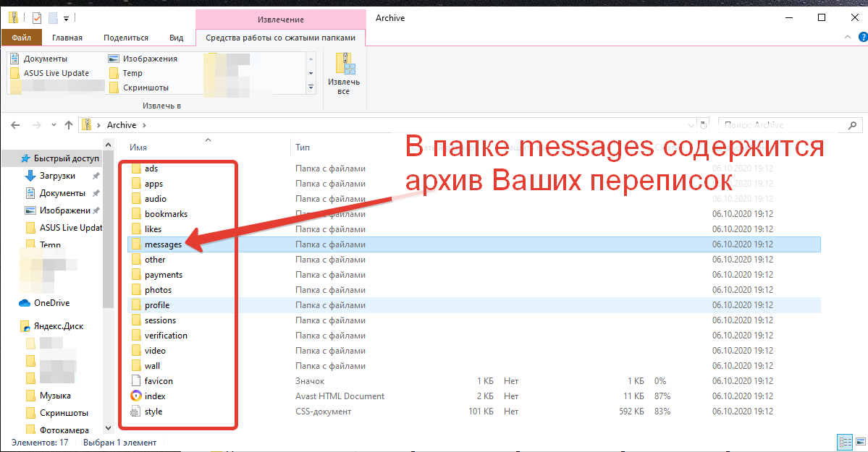This screenshot has width=868, height=452.
Task: Open the Файл menu
Action: coord(22,38)
